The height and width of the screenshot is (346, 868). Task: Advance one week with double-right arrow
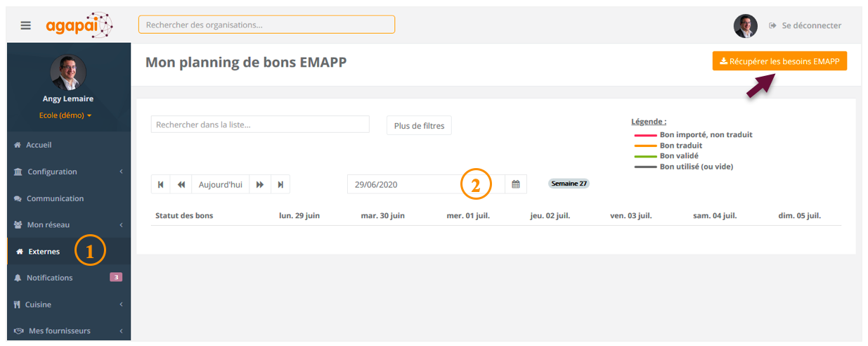click(x=260, y=184)
